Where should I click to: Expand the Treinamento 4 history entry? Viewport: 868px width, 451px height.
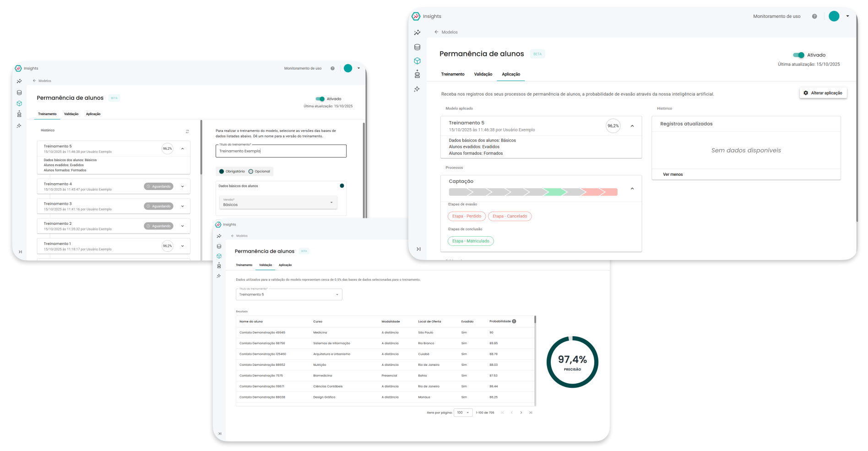tap(183, 186)
